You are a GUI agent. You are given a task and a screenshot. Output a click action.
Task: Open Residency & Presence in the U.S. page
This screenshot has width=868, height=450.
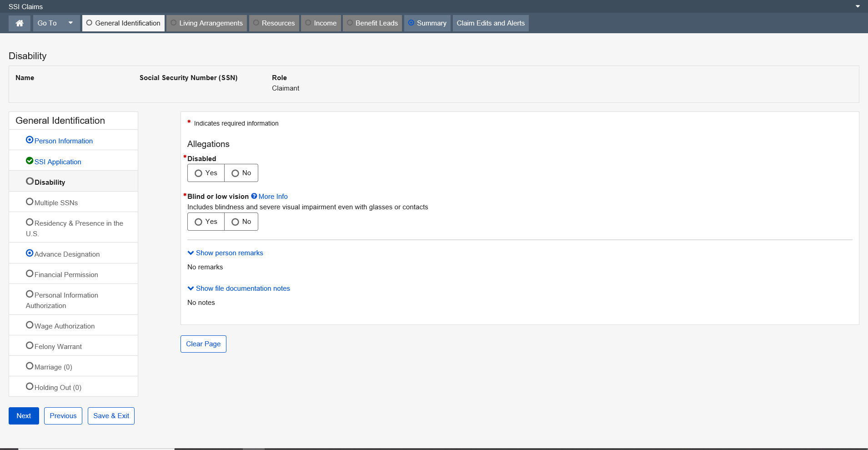[x=79, y=223]
